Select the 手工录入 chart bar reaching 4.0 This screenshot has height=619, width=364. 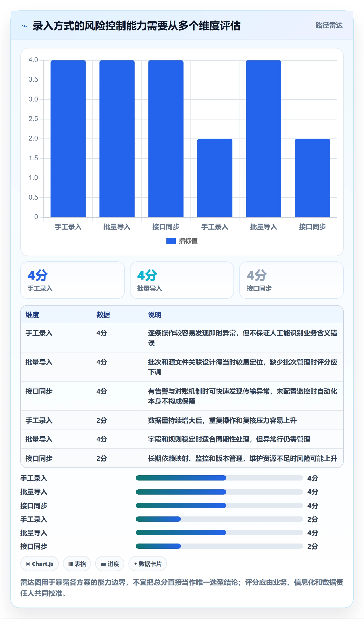pyautogui.click(x=68, y=139)
